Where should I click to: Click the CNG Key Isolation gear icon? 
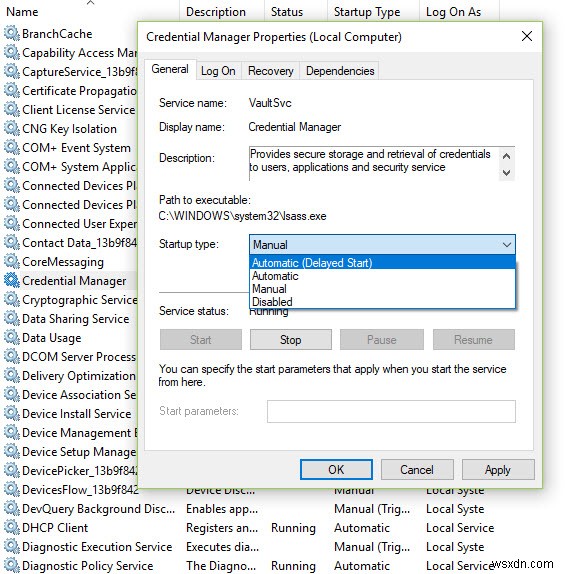click(12, 128)
